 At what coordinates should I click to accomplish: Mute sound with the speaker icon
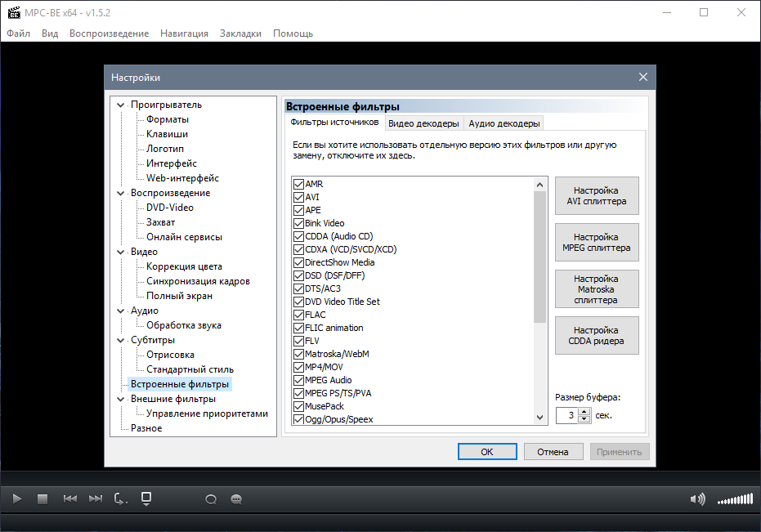697,498
